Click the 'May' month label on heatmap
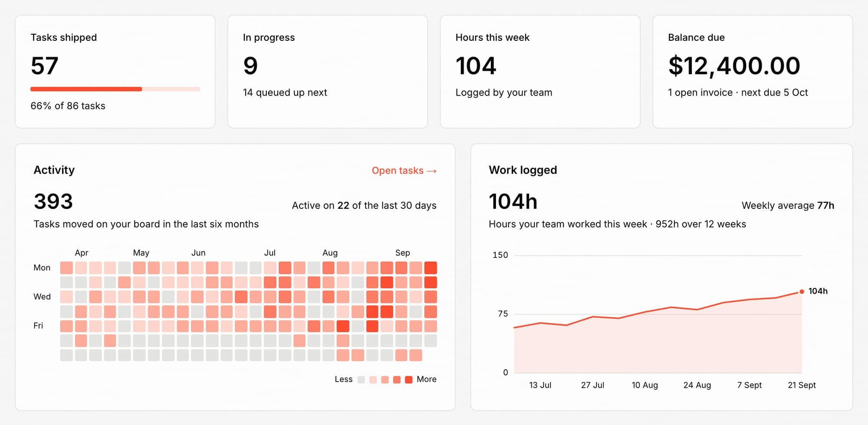The height and width of the screenshot is (425, 868). (x=141, y=253)
